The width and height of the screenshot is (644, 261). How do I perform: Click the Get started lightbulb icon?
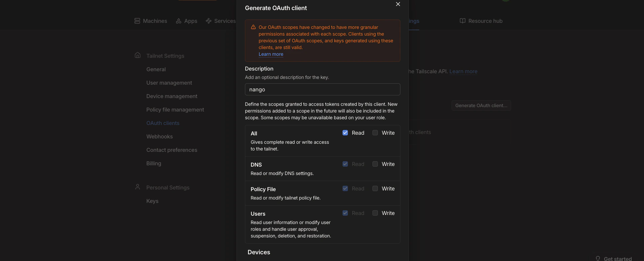(x=598, y=258)
